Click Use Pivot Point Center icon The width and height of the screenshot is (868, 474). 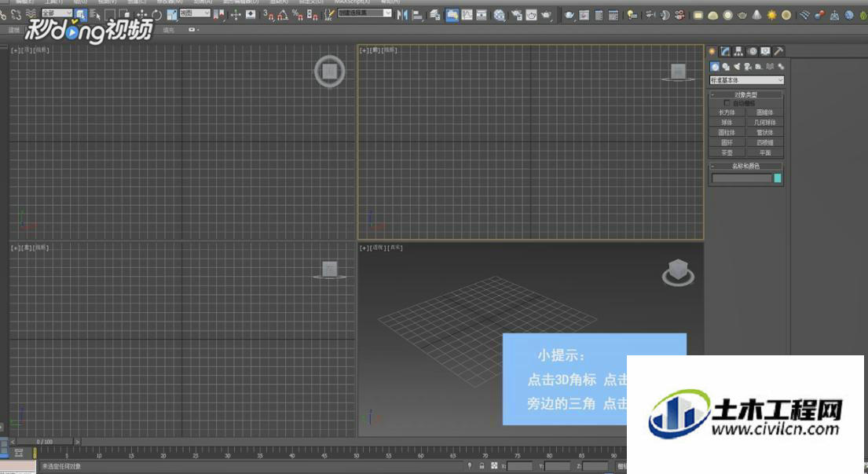pos(220,15)
